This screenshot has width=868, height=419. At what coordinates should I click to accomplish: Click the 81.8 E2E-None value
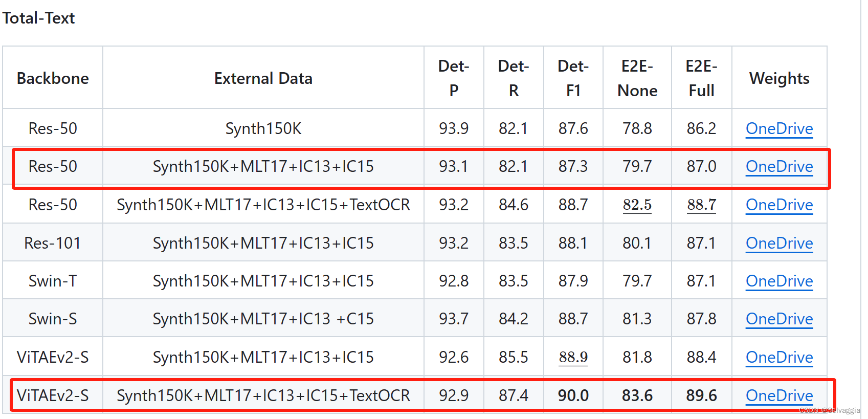[x=637, y=357]
